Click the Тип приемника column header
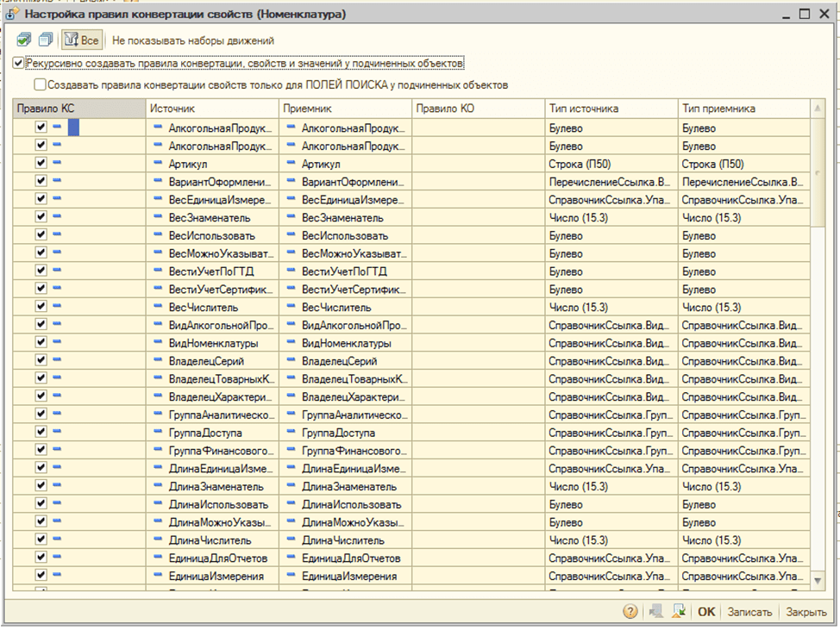 click(743, 109)
